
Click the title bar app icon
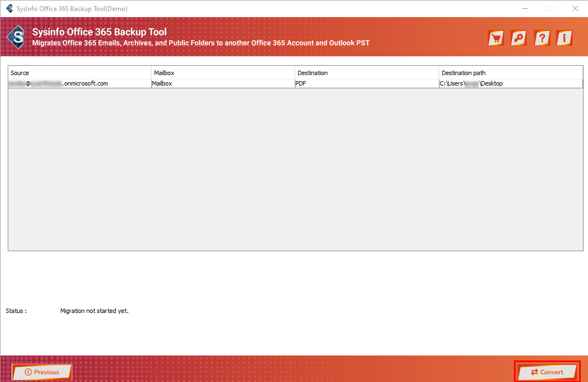click(x=9, y=8)
